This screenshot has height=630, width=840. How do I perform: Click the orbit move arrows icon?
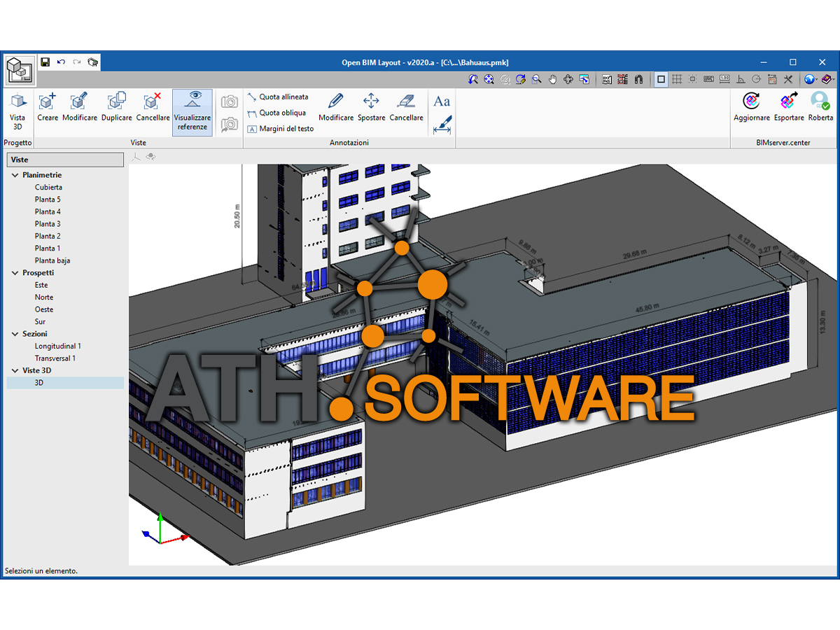[568, 80]
